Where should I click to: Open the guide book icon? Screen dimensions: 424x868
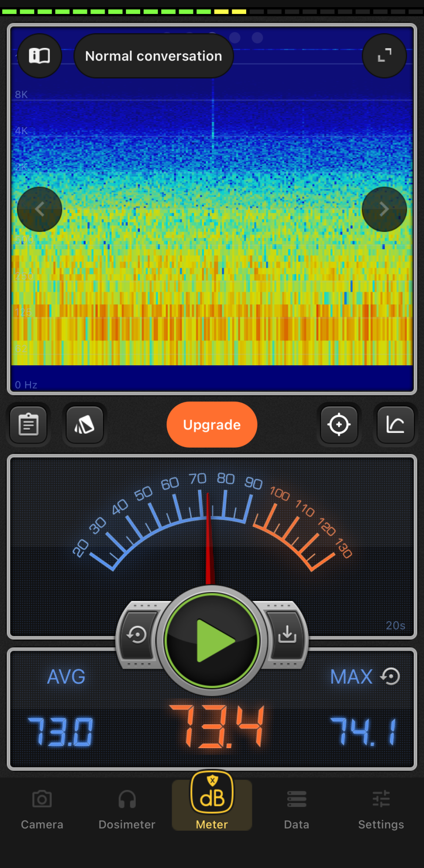[x=39, y=56]
